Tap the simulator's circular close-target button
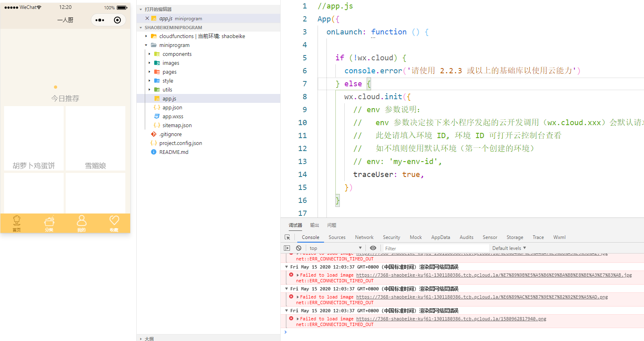 (x=117, y=20)
